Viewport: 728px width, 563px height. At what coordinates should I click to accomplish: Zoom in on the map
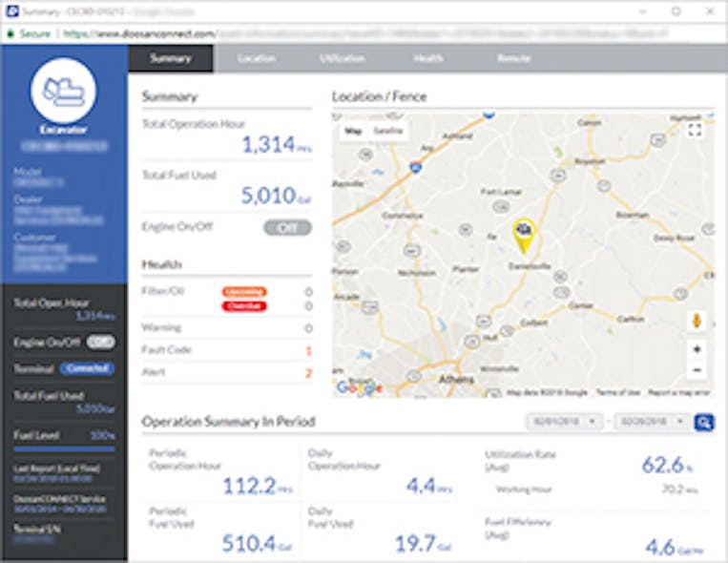click(697, 349)
